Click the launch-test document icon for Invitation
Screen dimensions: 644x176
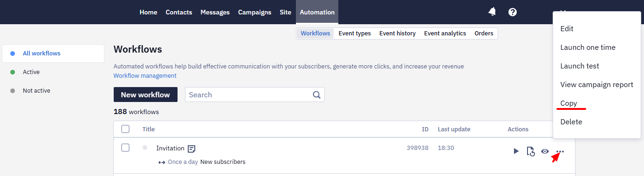coord(530,151)
